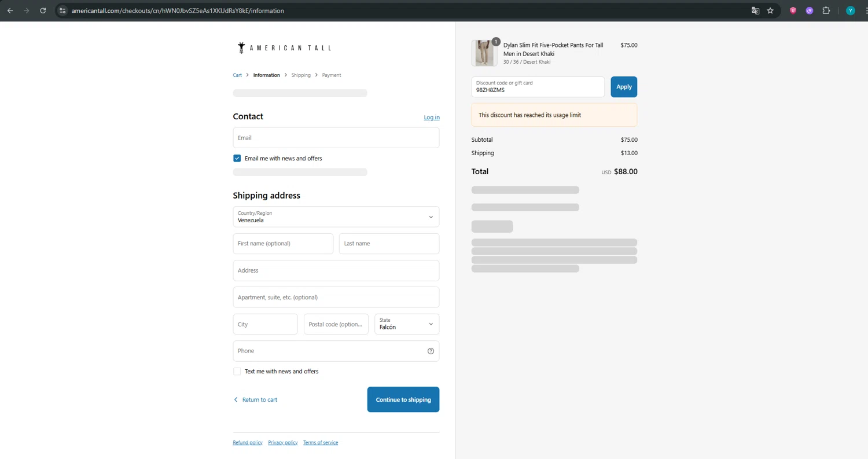The height and width of the screenshot is (459, 868).
Task: Open the Terms of service link
Action: click(321, 443)
